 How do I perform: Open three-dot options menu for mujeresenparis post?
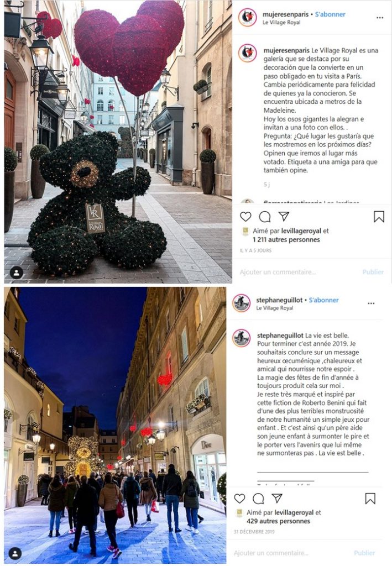pyautogui.click(x=380, y=18)
